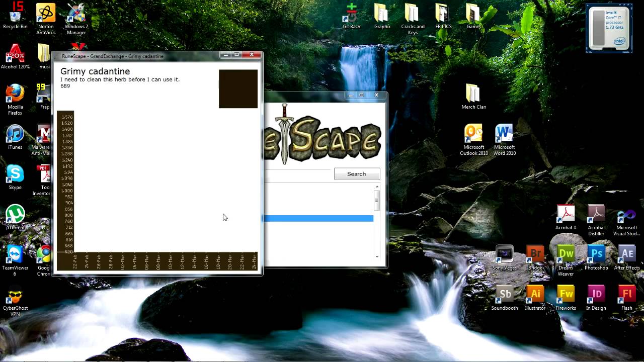The height and width of the screenshot is (362, 644).
Task: Open the Recycle Bin desktop icon
Action: (15, 16)
